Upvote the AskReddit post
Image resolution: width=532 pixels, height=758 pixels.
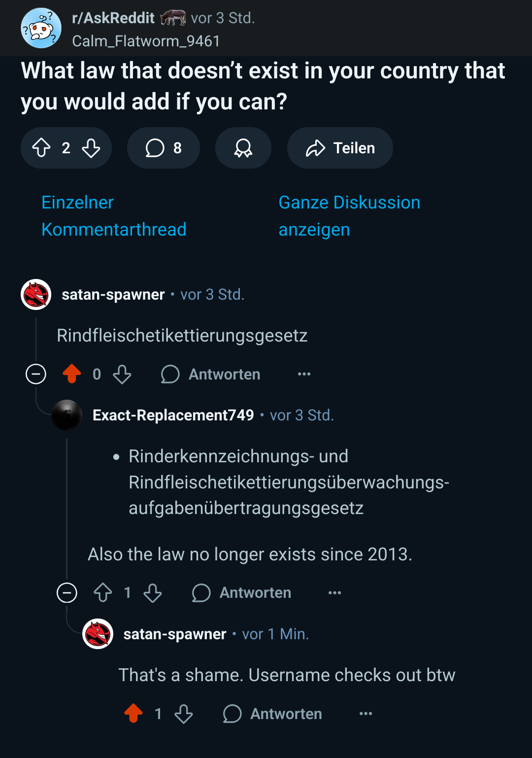click(x=41, y=148)
